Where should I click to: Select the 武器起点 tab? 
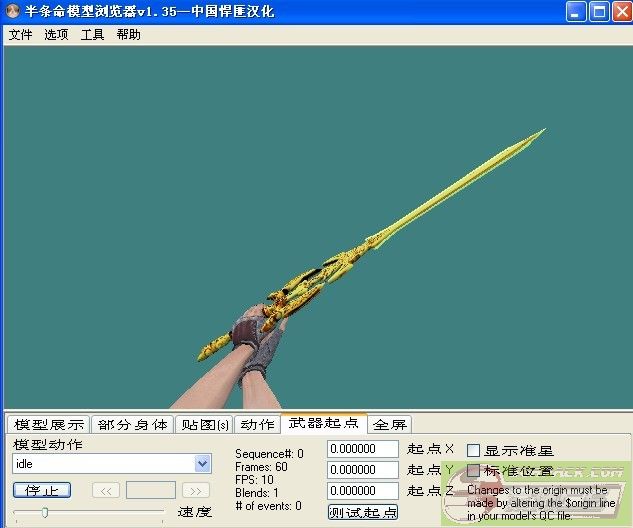323,423
